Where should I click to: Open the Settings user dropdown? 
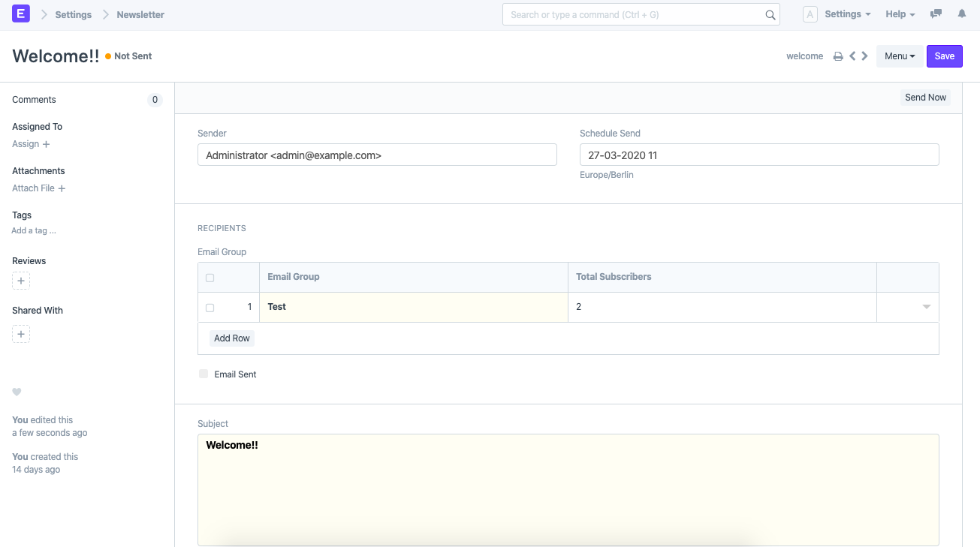pyautogui.click(x=847, y=14)
